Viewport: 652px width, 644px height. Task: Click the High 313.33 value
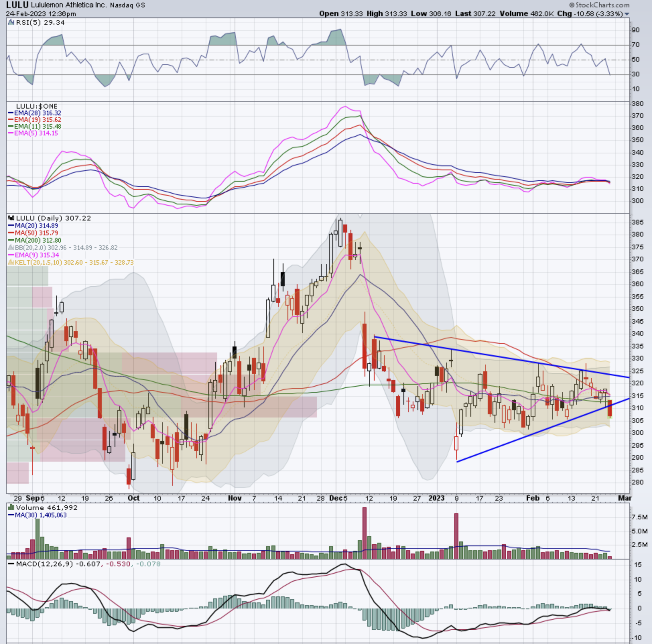tap(387, 14)
